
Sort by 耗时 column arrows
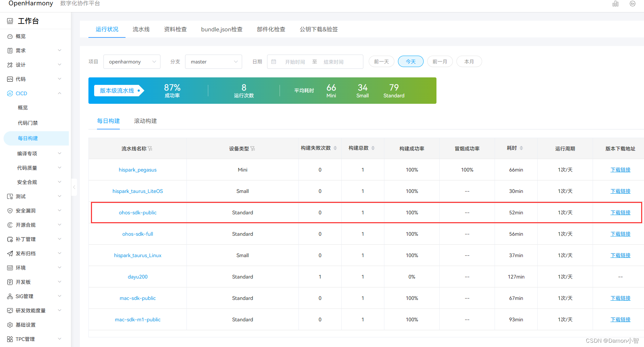pos(521,148)
